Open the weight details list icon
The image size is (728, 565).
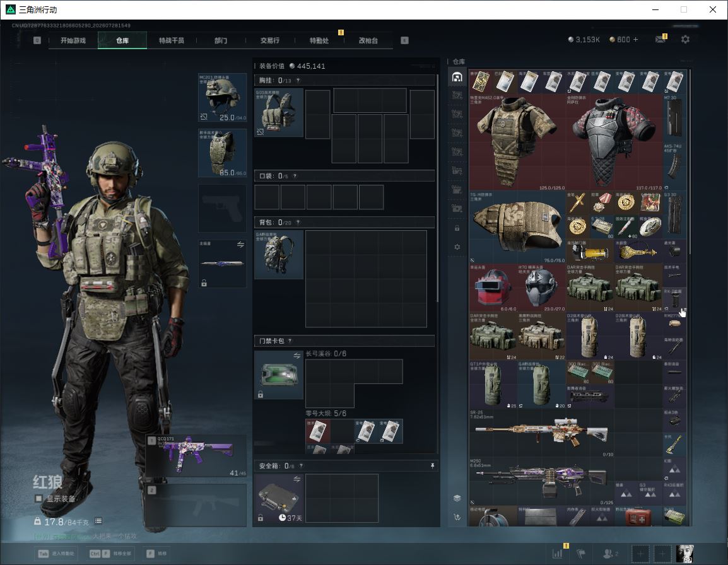point(98,521)
